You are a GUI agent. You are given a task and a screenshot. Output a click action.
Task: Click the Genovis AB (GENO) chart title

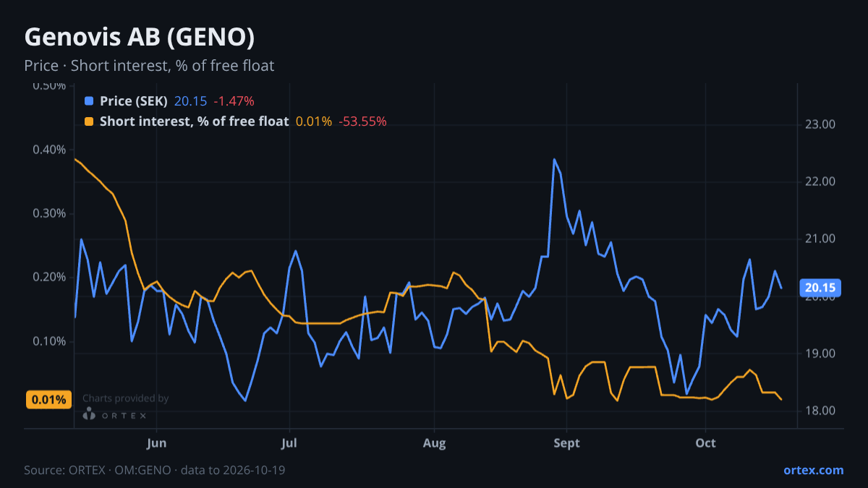point(139,36)
